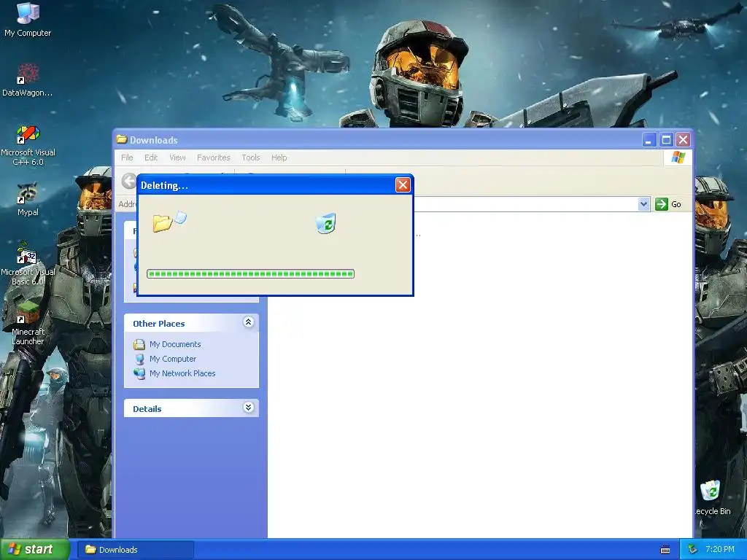Maximize the Downloads window
The width and height of the screenshot is (747, 560).
pos(666,140)
